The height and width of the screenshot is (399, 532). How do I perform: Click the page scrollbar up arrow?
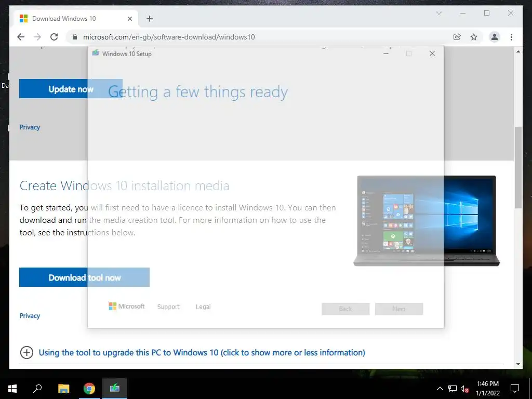click(x=518, y=51)
